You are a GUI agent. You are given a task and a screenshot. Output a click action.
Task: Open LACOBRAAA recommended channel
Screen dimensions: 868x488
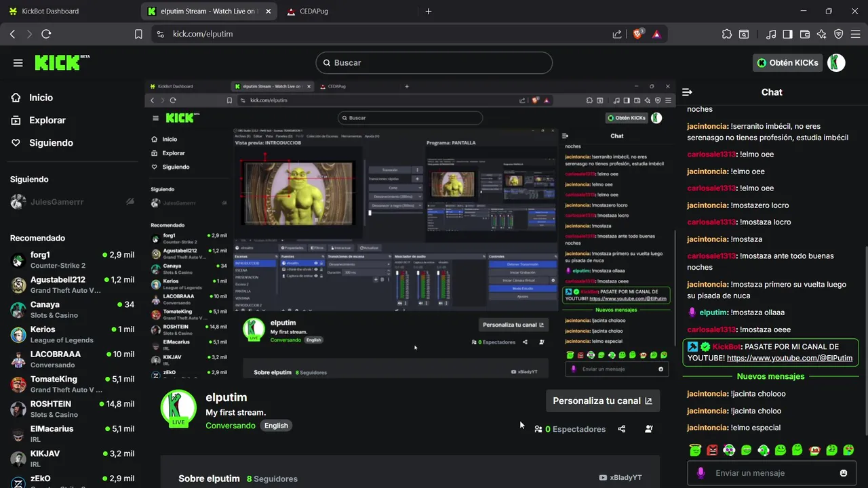click(72, 359)
